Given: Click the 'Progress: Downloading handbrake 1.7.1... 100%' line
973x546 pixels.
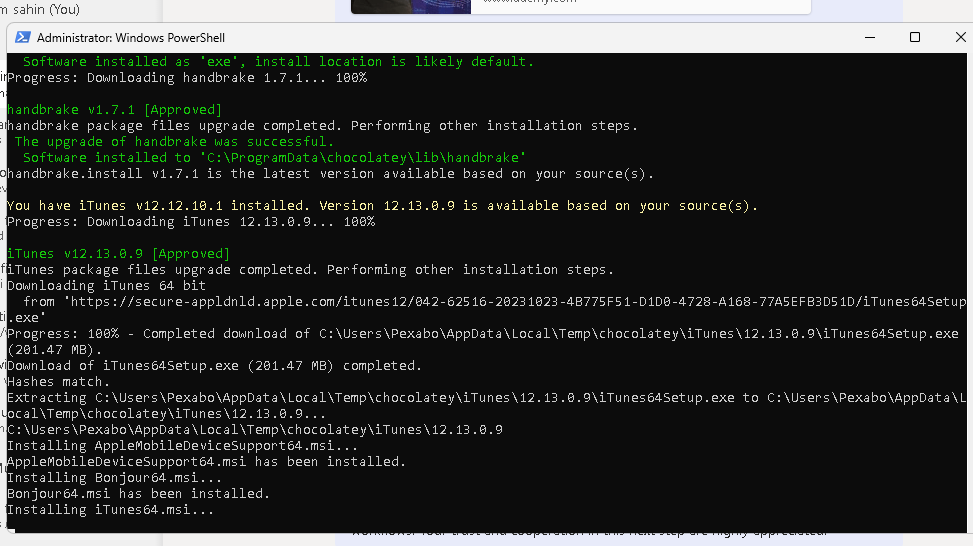Looking at the screenshot, I should click(x=187, y=78).
